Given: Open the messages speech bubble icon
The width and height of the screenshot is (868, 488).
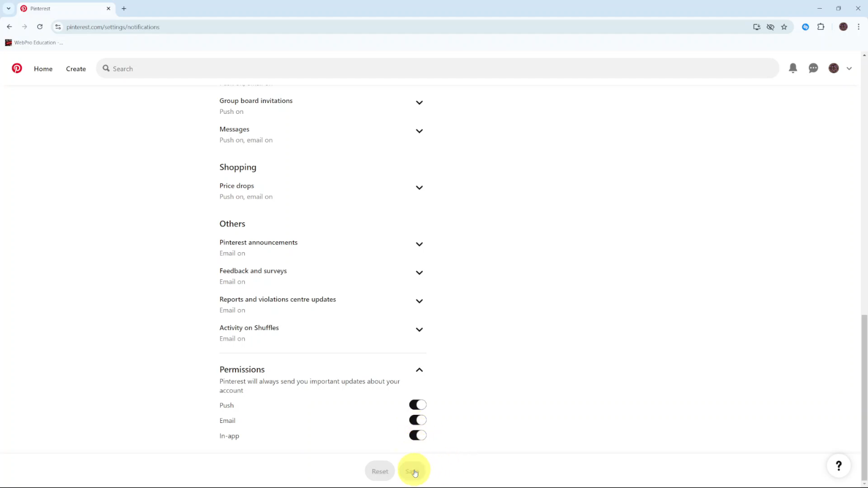Looking at the screenshot, I should (813, 68).
